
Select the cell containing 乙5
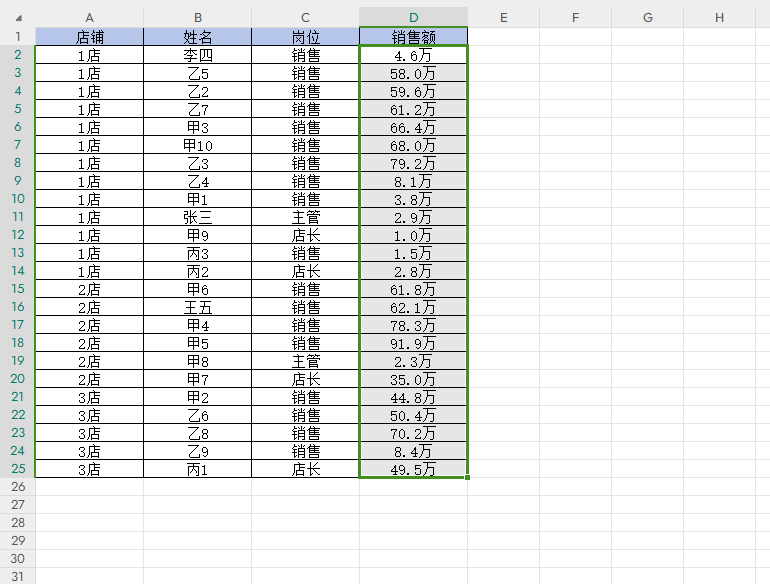click(197, 73)
